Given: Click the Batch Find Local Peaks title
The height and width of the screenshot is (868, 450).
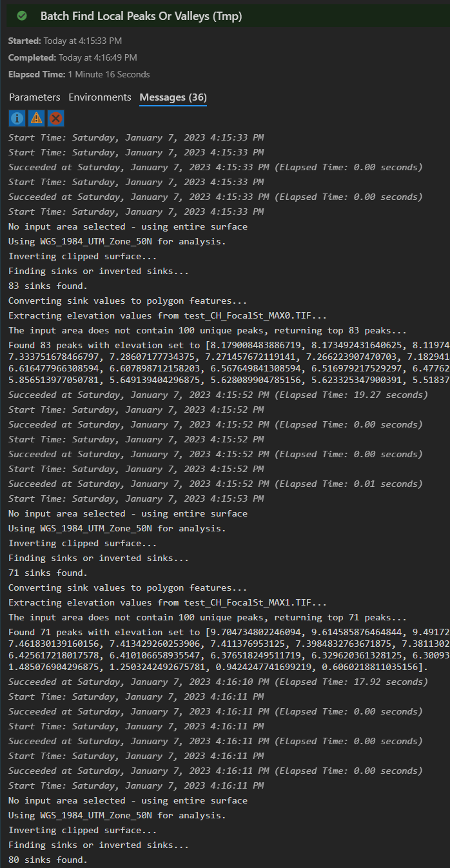Looking at the screenshot, I should pyautogui.click(x=141, y=16).
